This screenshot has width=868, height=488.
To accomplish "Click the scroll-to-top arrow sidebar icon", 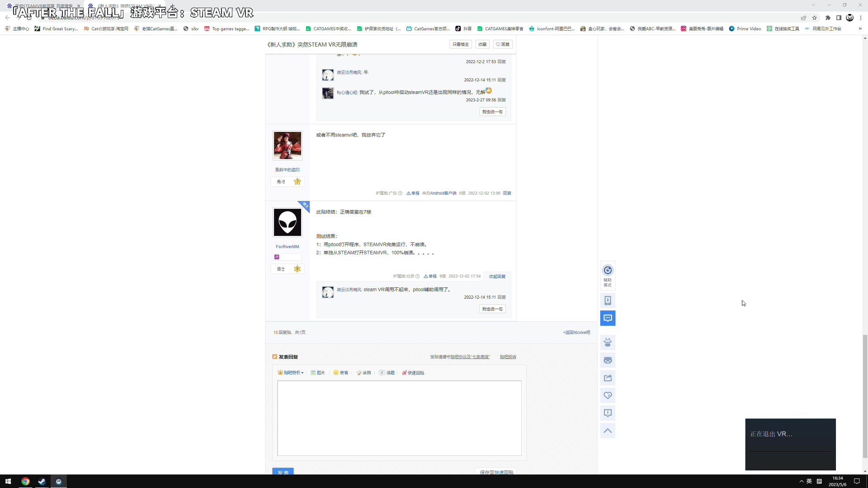I will [x=608, y=431].
